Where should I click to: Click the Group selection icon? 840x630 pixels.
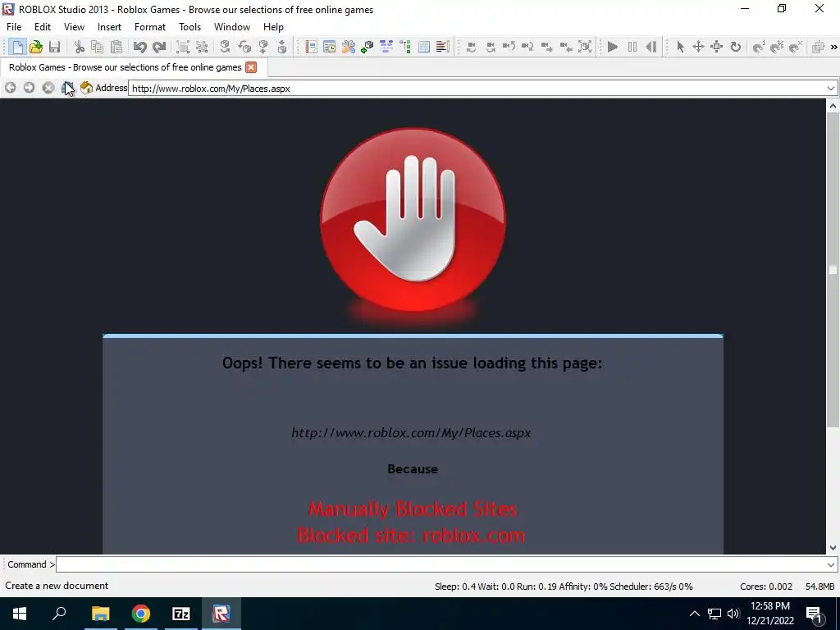(183, 47)
